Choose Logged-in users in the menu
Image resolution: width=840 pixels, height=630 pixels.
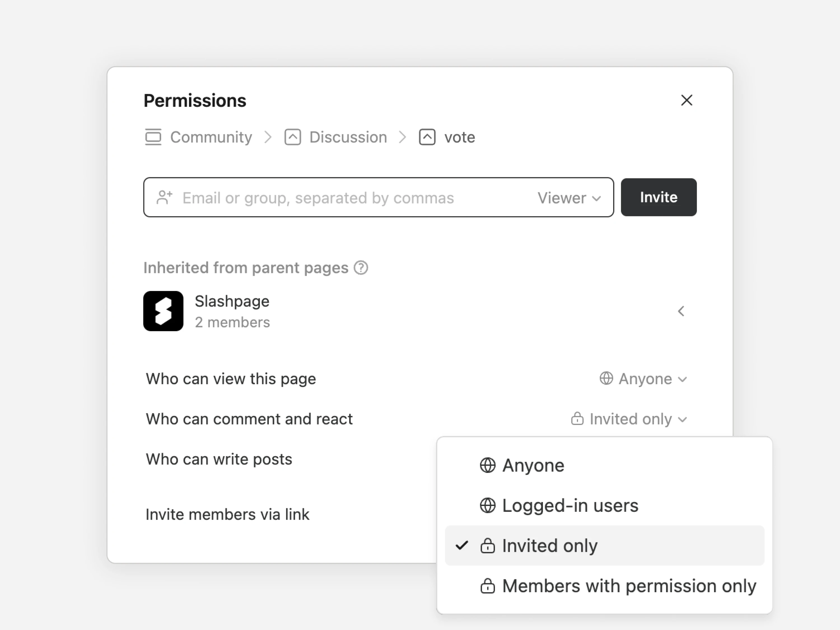(x=604, y=505)
